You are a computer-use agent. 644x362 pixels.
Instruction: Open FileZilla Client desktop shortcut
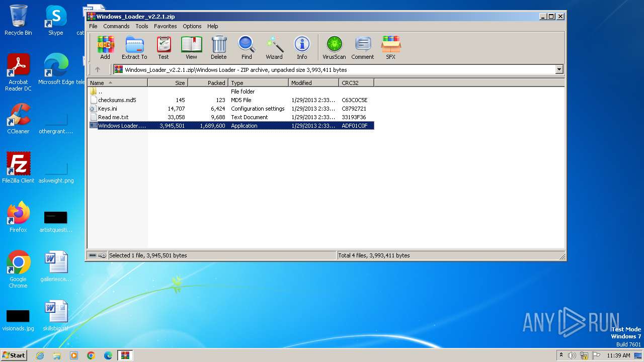18,168
